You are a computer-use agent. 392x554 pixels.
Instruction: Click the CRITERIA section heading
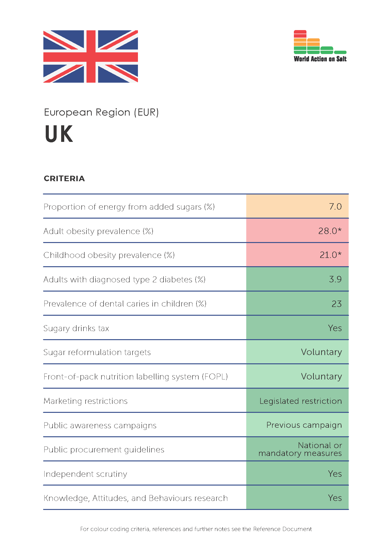[x=64, y=179]
